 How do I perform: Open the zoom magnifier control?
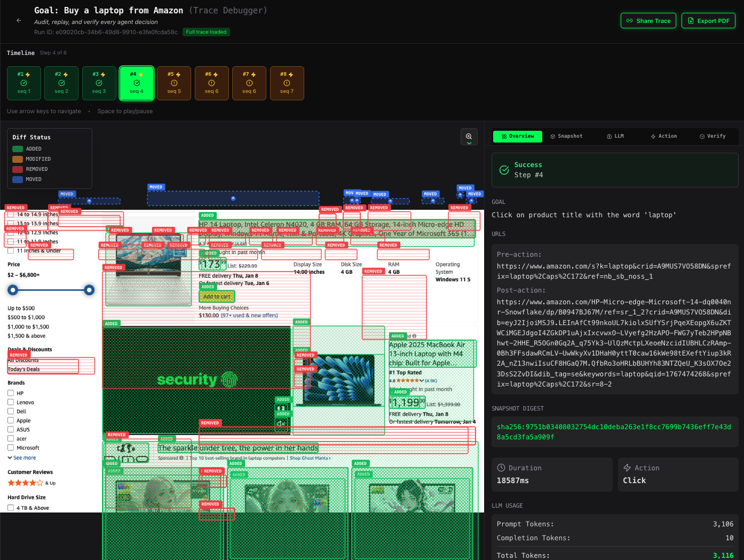469,137
